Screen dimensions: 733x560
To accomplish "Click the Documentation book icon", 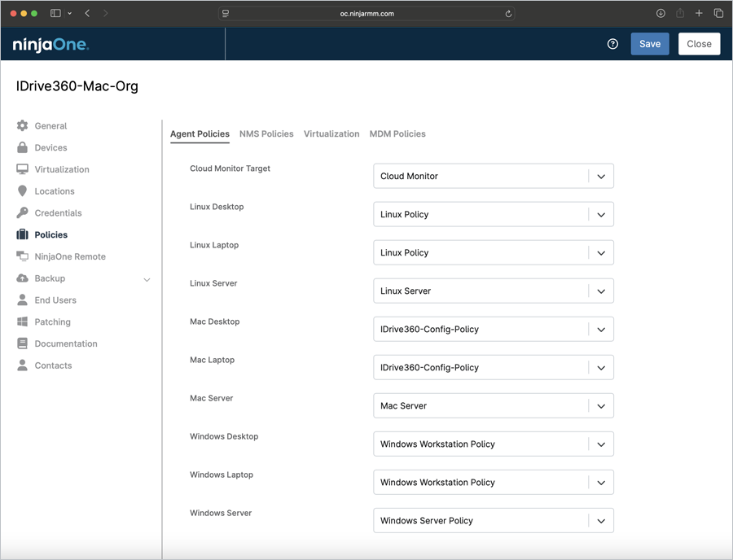I will click(x=22, y=343).
